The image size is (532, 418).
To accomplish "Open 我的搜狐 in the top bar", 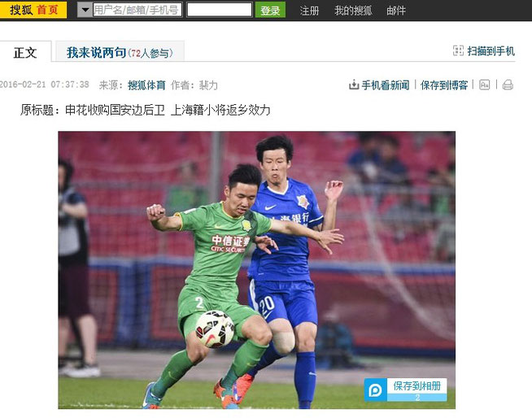I will pos(353,11).
